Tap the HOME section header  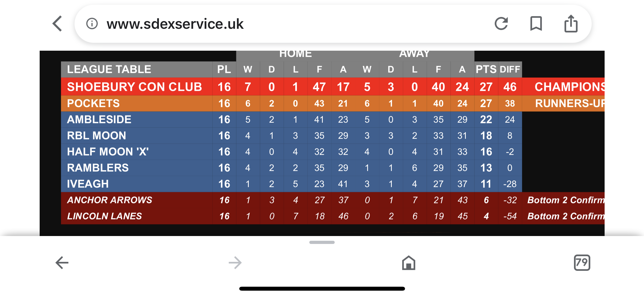click(x=296, y=54)
